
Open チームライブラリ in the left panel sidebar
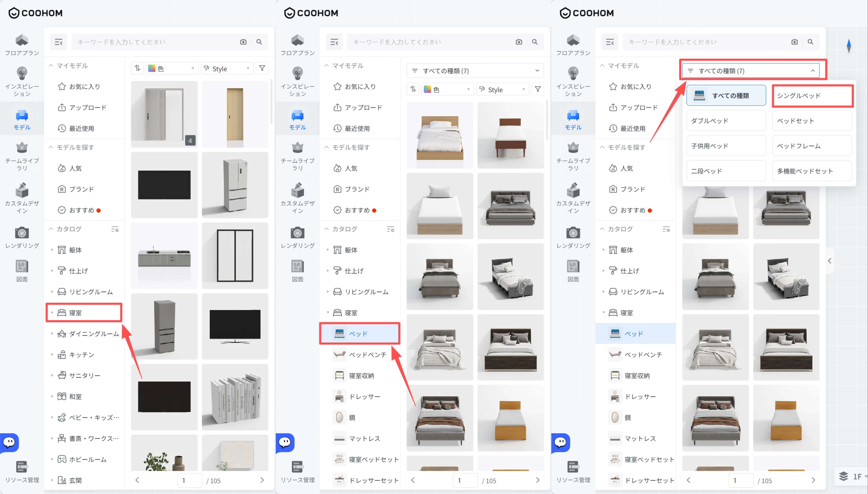point(22,156)
